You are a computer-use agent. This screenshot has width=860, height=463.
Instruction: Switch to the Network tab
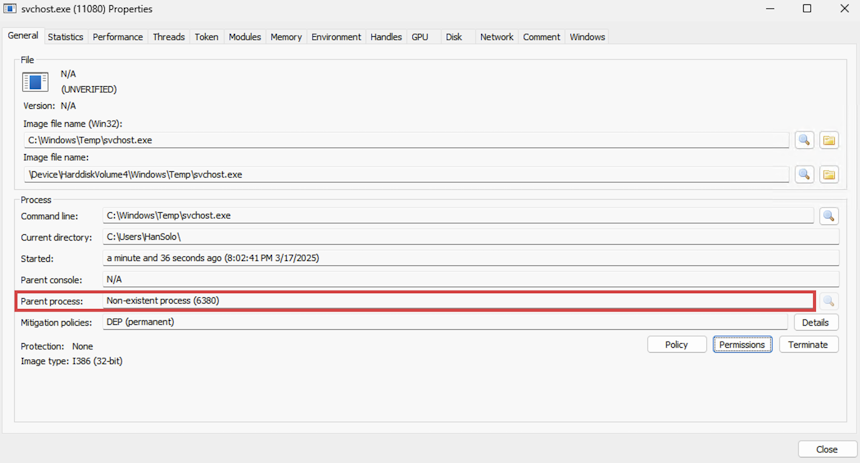[x=496, y=37]
